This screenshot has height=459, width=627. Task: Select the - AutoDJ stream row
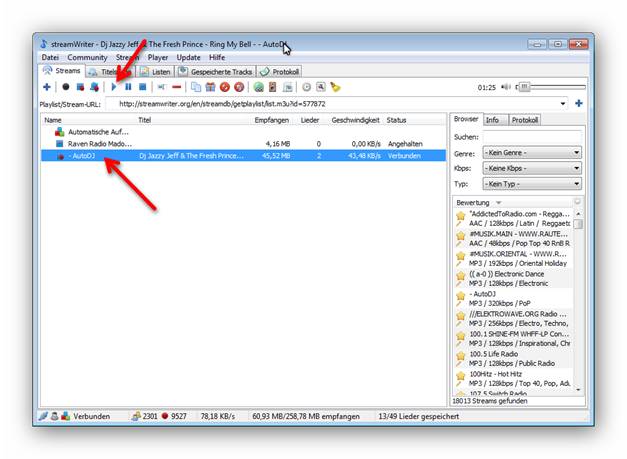click(x=243, y=156)
